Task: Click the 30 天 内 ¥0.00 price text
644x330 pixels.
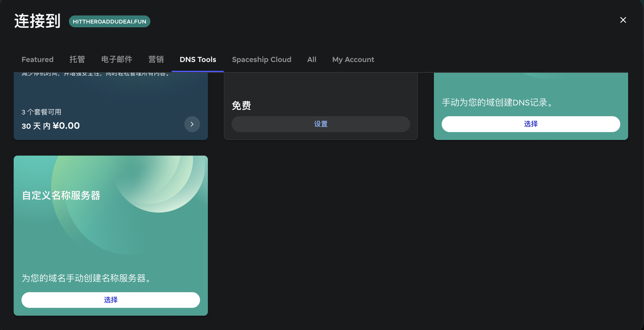Action: tap(51, 126)
